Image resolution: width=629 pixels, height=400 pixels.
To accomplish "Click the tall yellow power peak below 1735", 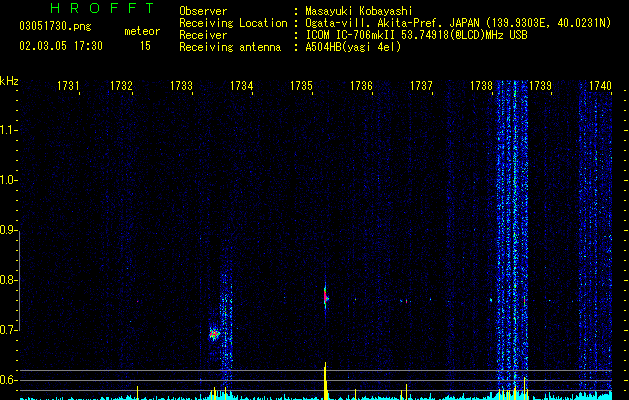I will coord(325,381).
